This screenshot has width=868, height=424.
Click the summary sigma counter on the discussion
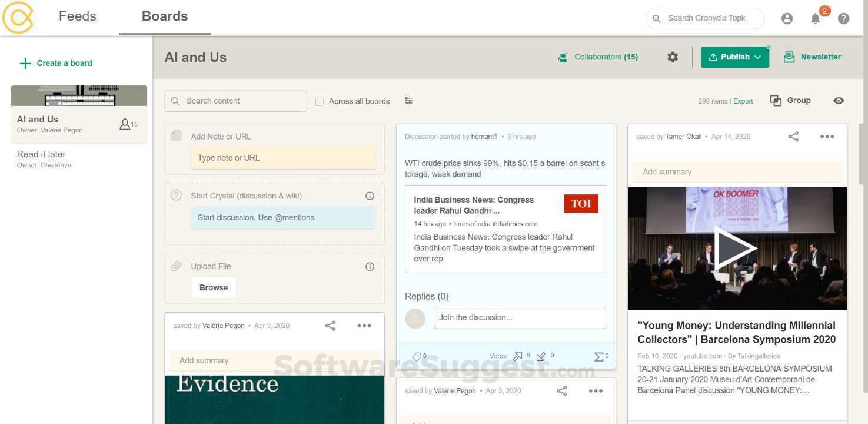click(x=598, y=356)
